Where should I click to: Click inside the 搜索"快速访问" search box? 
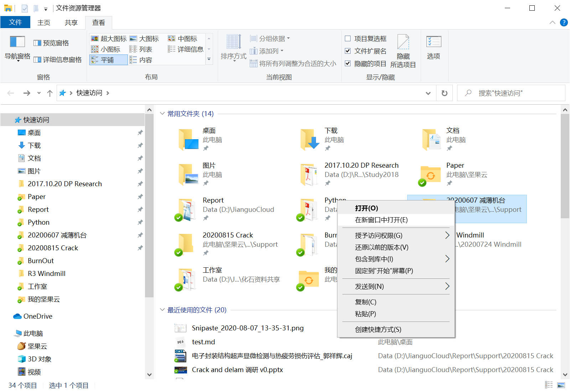tap(509, 93)
